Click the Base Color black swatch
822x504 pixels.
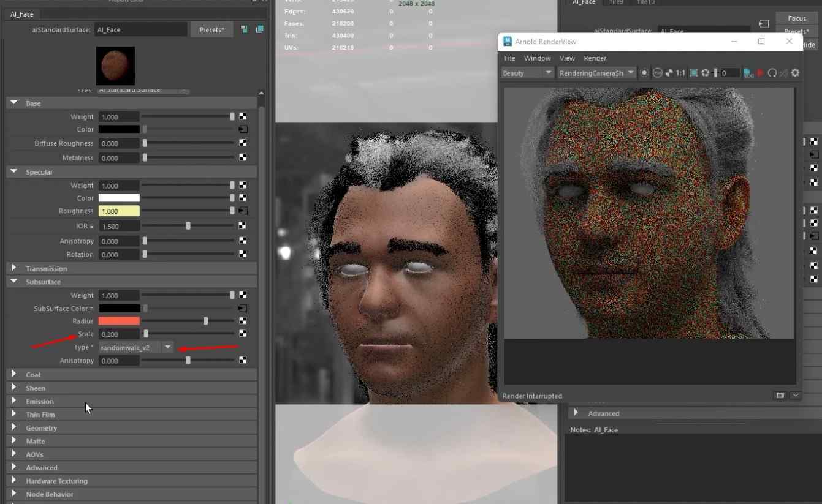[119, 129]
